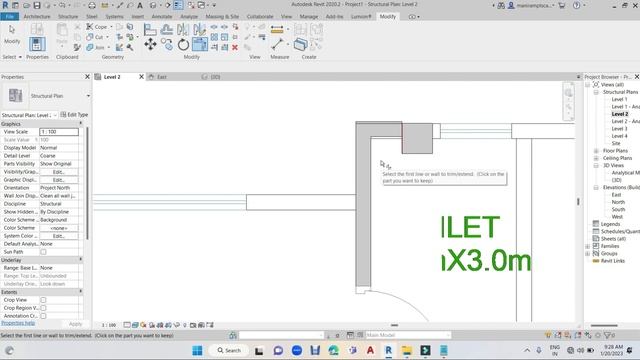Switch to the {3D} view tab
This screenshot has height=360, width=640.
click(x=216, y=77)
